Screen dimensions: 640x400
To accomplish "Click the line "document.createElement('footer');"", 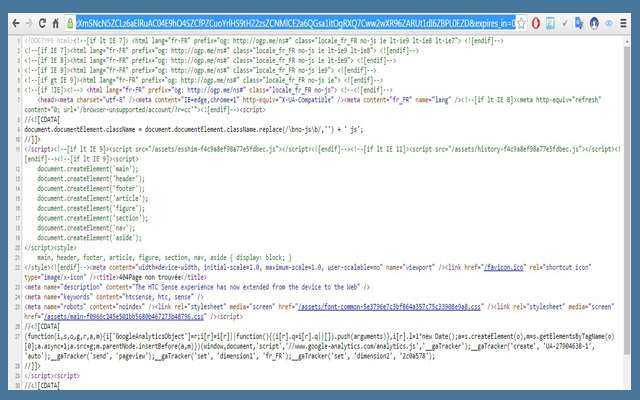I will [x=91, y=189].
